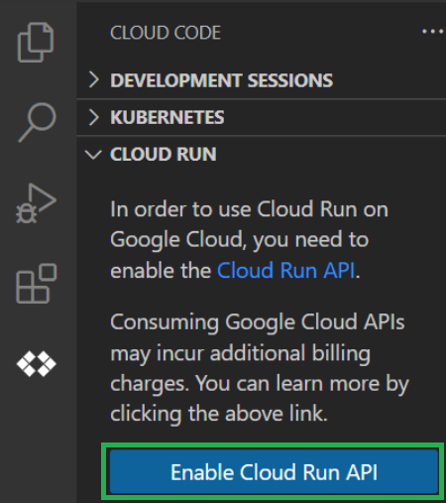Click divider between Development Sessions and Kubernetes
This screenshot has height=504, width=446.
pos(261,98)
